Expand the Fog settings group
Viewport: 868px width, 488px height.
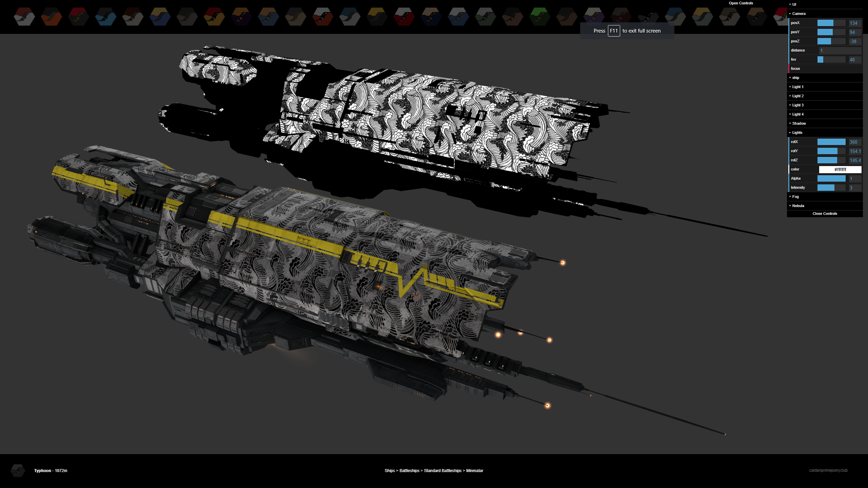pos(795,197)
